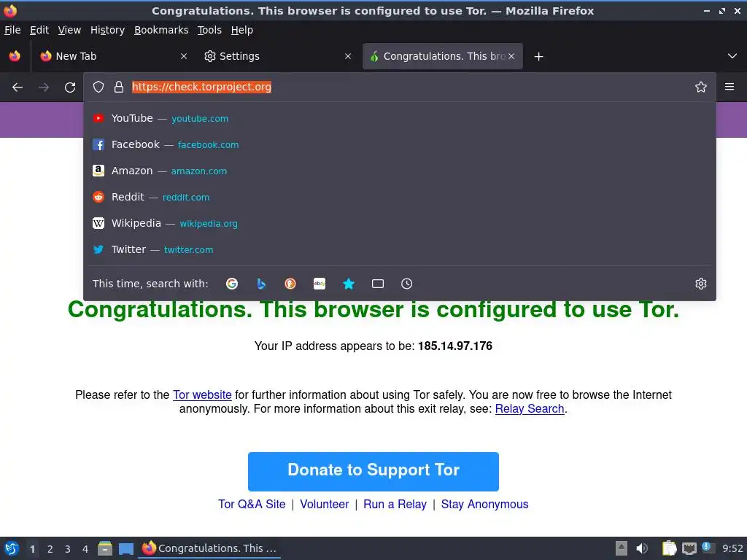Click the notification tray icon
The image size is (747, 560).
pyautogui.click(x=708, y=548)
